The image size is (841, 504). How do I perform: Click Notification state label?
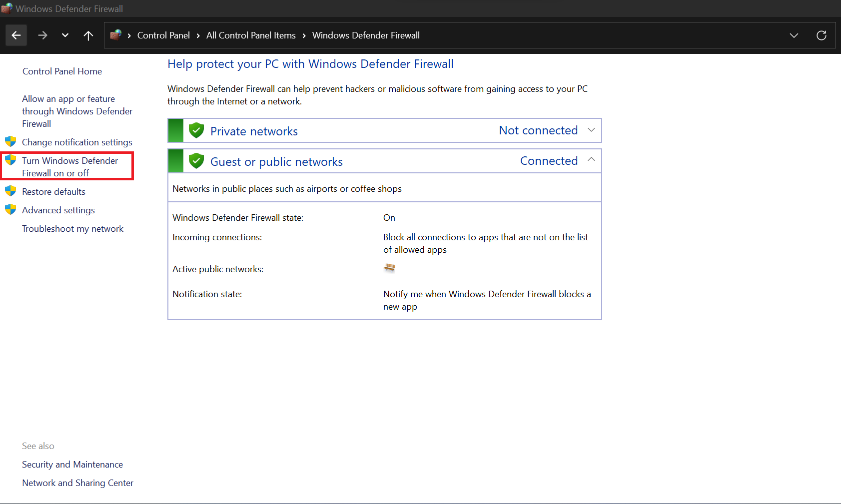point(207,294)
